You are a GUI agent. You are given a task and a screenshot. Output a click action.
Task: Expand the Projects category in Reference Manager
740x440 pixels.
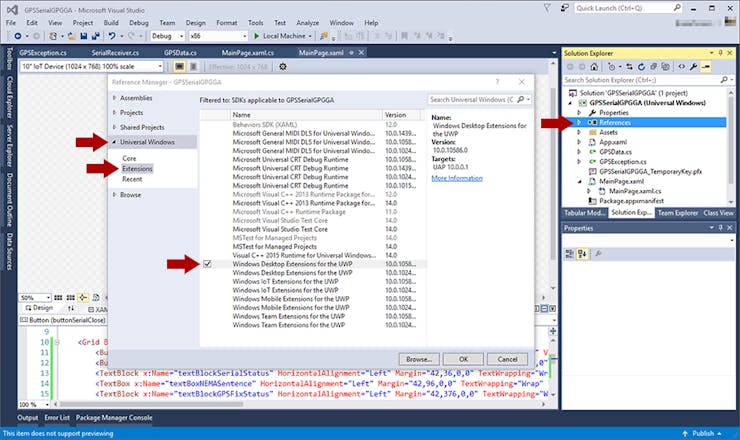tap(114, 112)
